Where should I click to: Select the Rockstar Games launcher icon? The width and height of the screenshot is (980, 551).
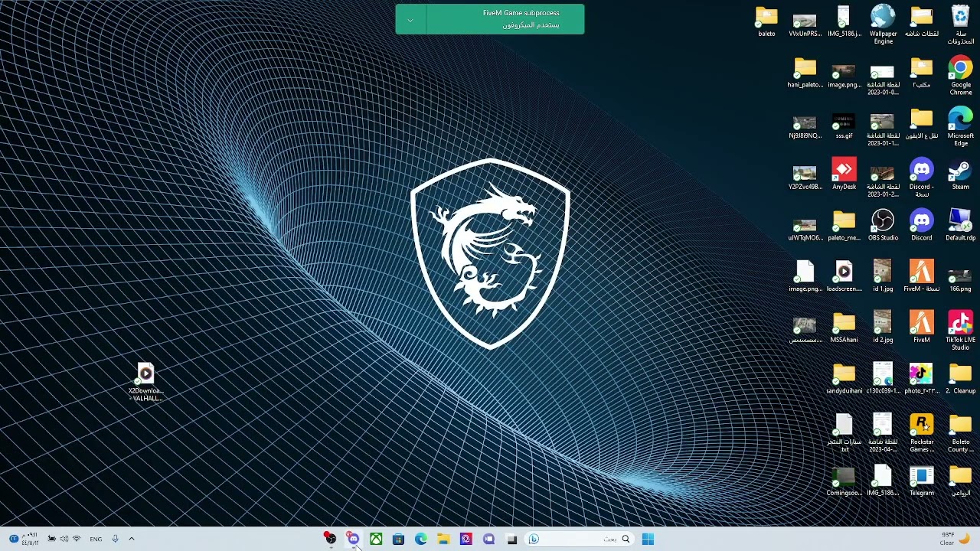[922, 432]
